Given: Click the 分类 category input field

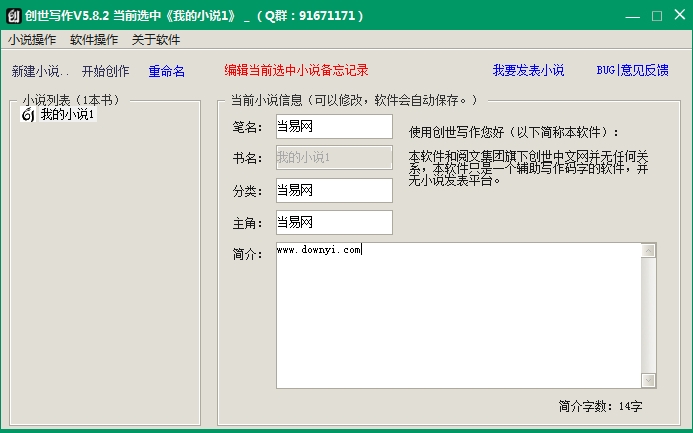Looking at the screenshot, I should pos(332,190).
